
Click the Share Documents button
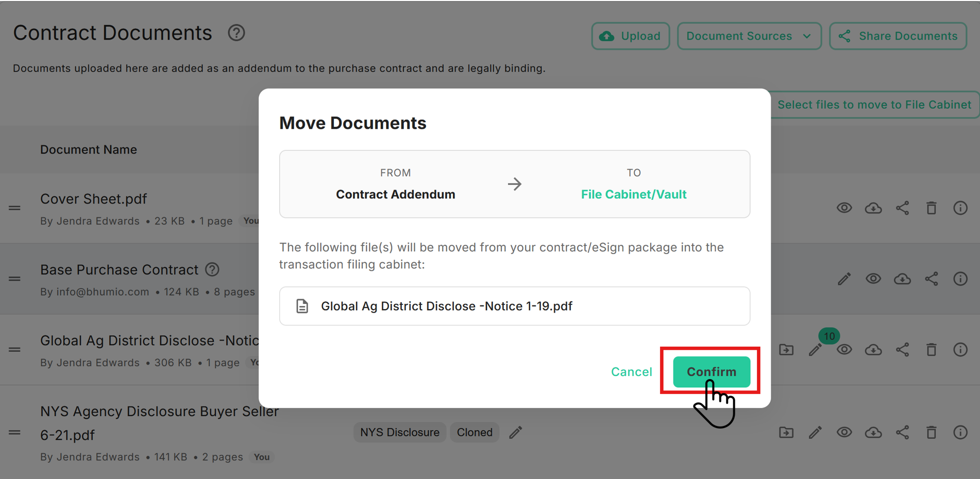[898, 36]
